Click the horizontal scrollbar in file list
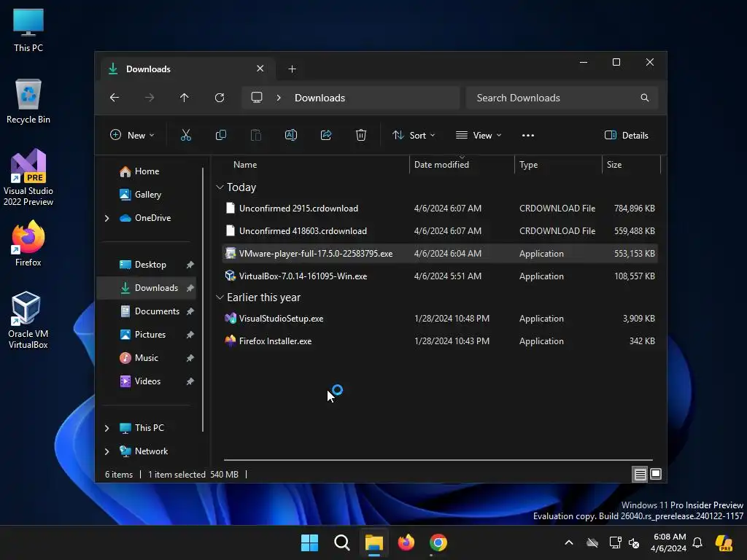This screenshot has height=560, width=747. point(438,460)
